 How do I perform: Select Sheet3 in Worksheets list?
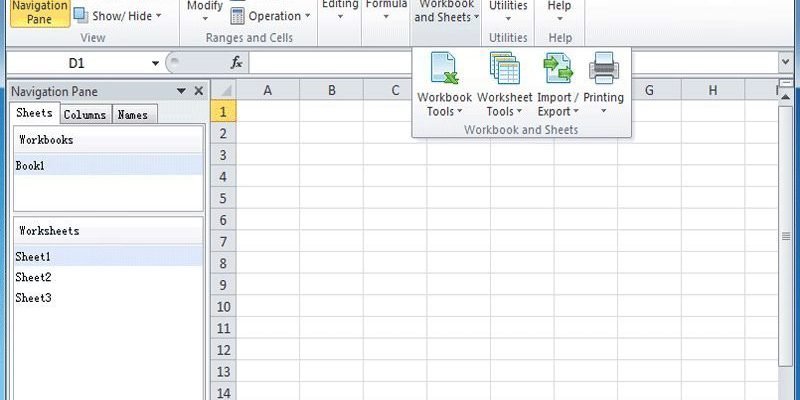[108, 298]
